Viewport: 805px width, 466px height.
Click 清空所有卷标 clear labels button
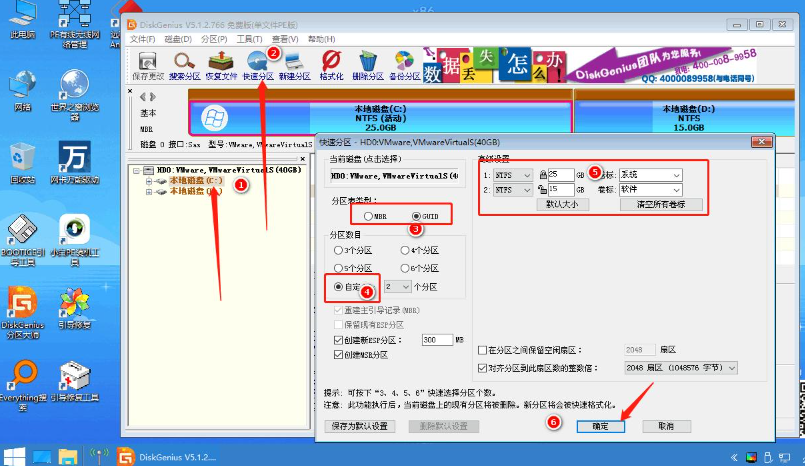tap(661, 204)
